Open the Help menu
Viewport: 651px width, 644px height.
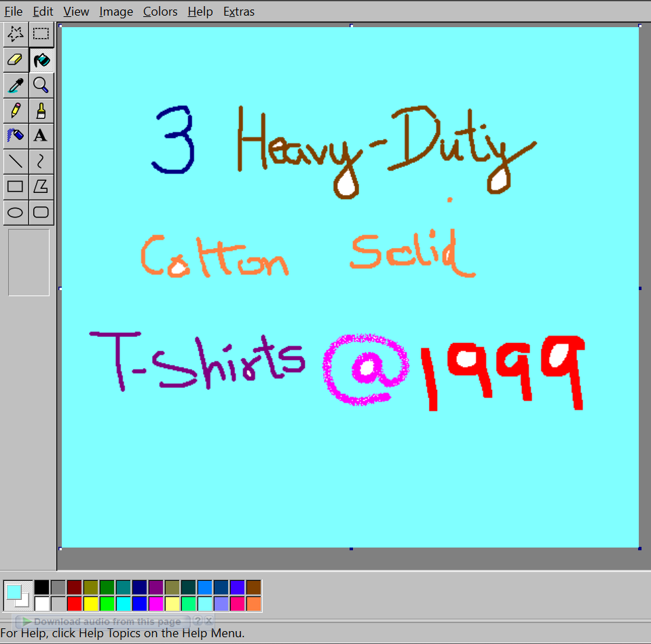click(x=200, y=12)
